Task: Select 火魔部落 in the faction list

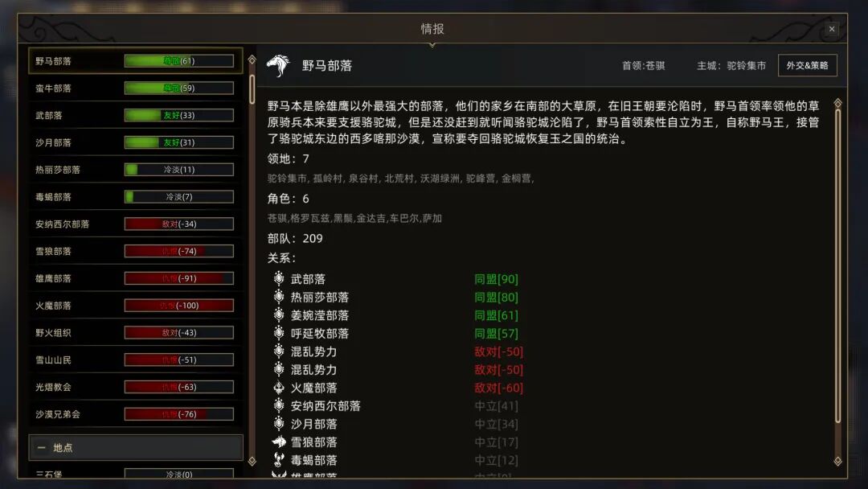Action: (x=136, y=305)
